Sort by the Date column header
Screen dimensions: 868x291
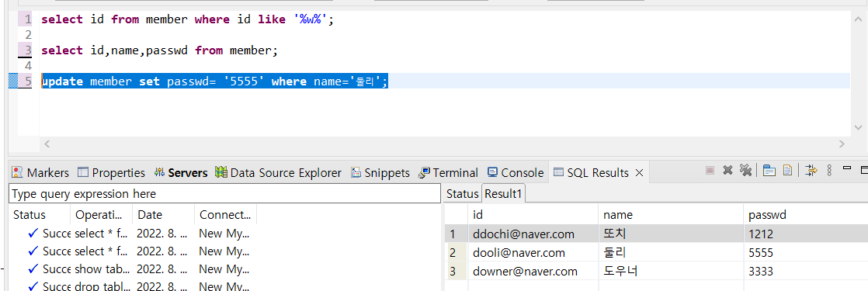(164, 215)
